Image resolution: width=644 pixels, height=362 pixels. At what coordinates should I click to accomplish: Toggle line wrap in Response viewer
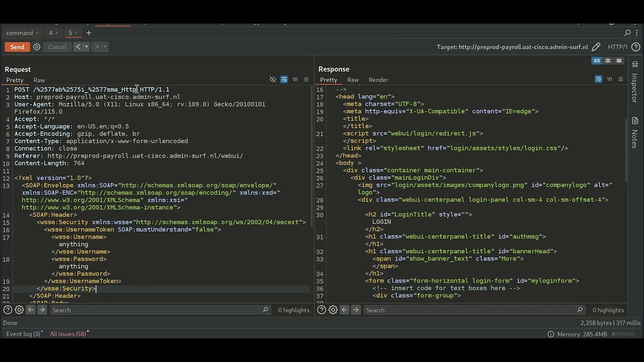tap(598, 79)
